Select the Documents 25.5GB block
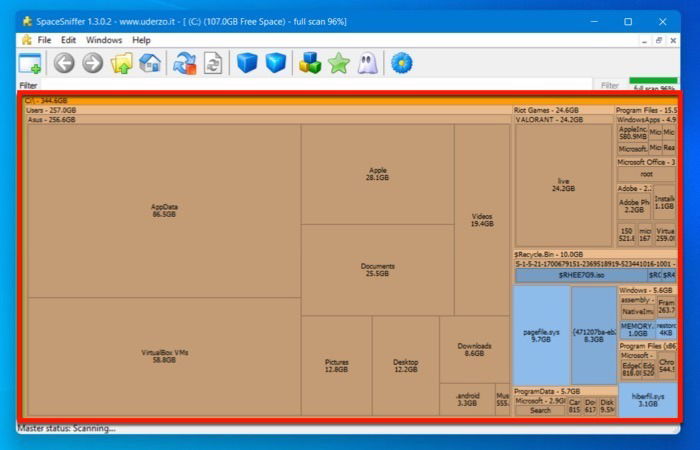Image resolution: width=700 pixels, height=450 pixels. [x=378, y=270]
